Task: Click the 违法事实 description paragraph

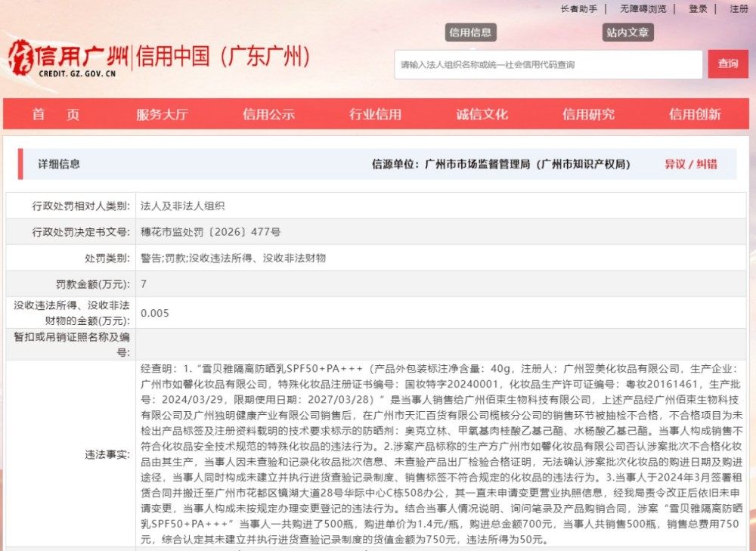Action: click(x=442, y=454)
